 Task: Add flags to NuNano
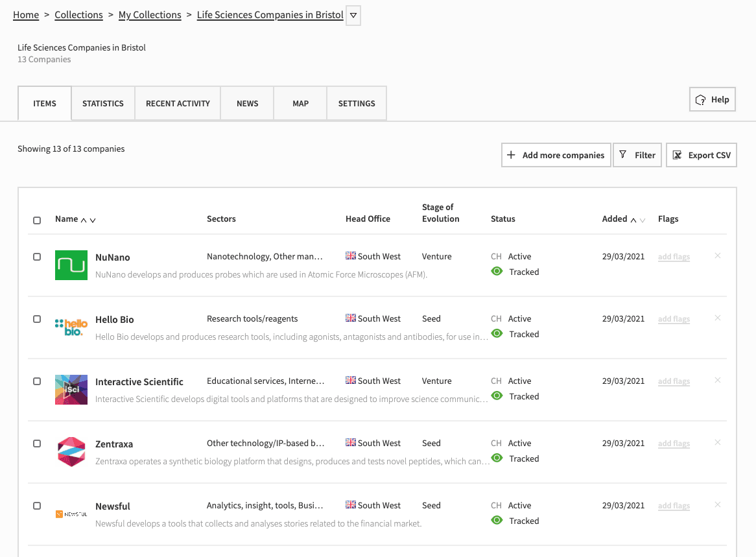tap(674, 257)
